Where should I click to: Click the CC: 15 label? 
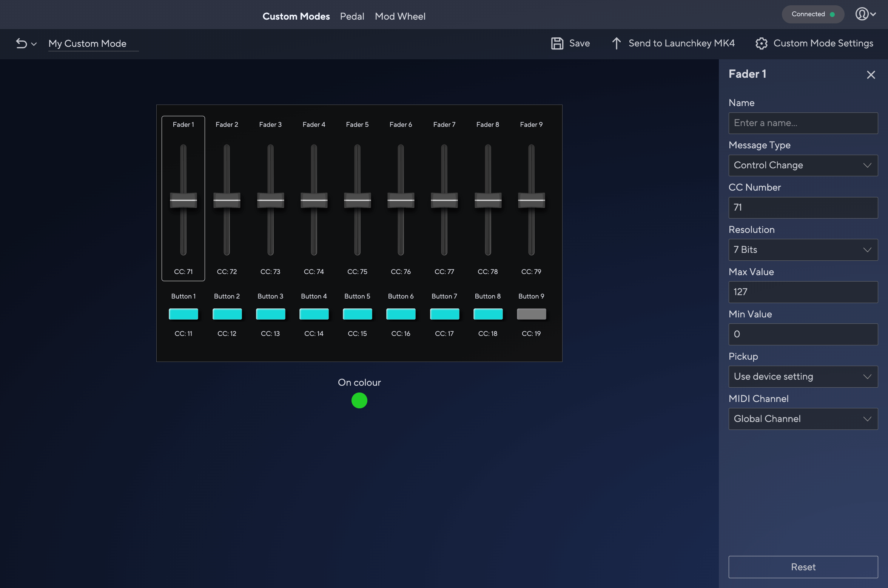click(357, 334)
